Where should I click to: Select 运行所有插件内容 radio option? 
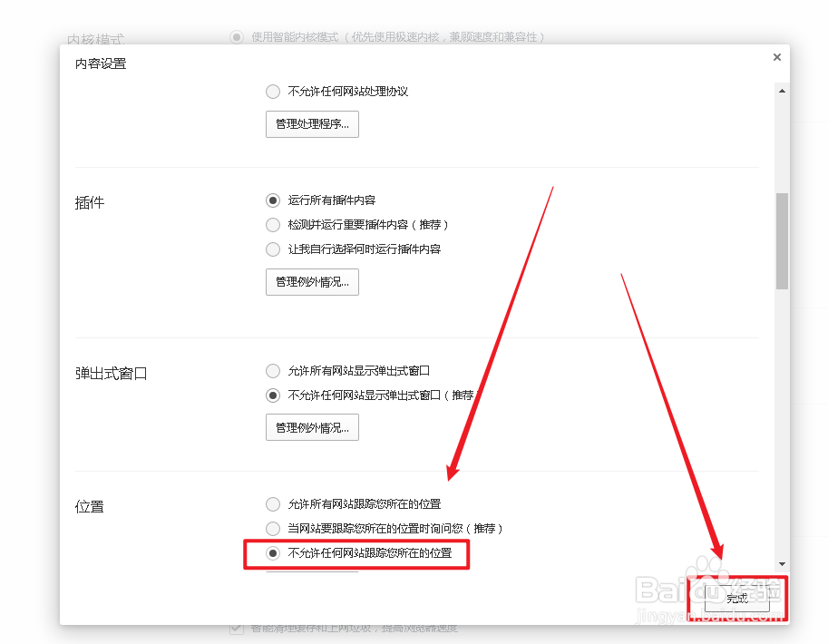pos(273,200)
